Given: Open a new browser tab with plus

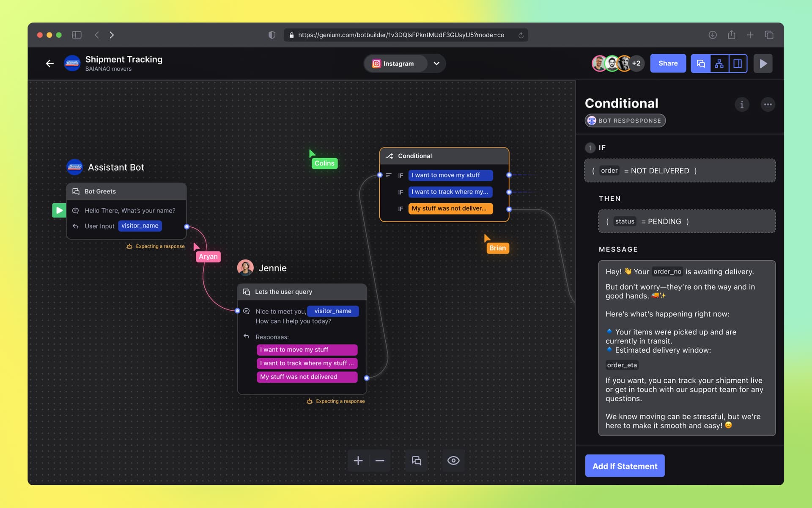Looking at the screenshot, I should click(750, 35).
